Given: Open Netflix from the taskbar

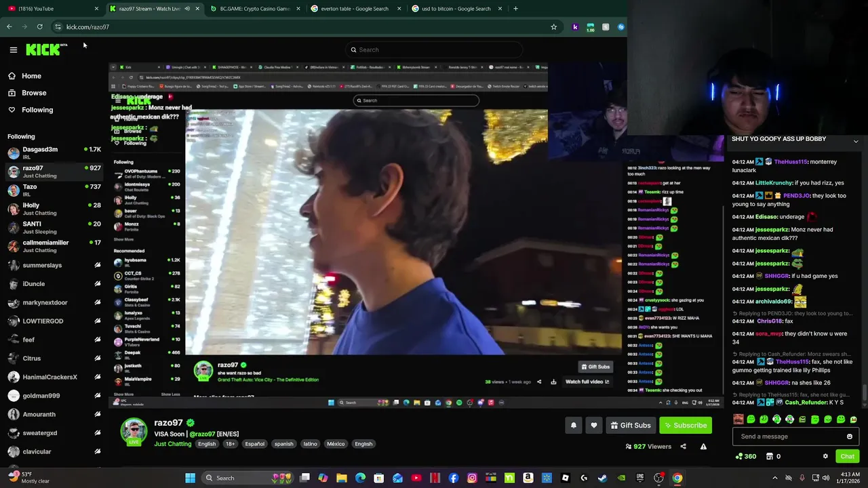Looking at the screenshot, I should 435,478.
